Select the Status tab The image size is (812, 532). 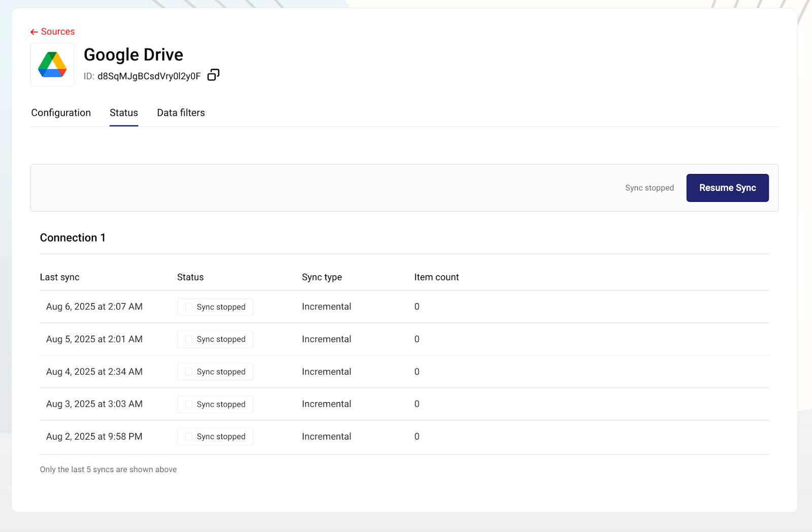coord(124,113)
